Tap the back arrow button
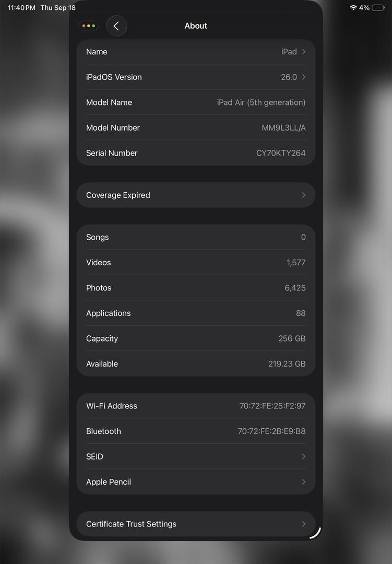Screen dimensions: 392x564 116,26
